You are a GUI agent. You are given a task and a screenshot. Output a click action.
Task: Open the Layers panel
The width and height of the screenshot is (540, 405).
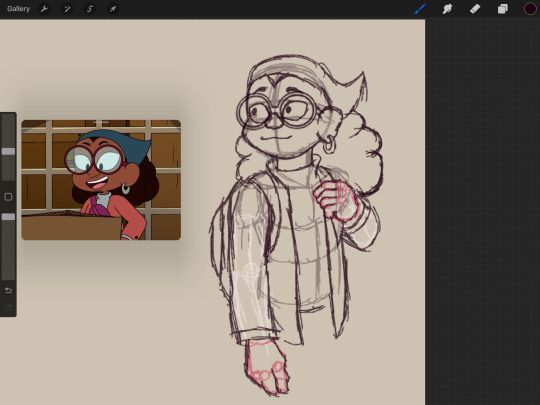(x=502, y=9)
